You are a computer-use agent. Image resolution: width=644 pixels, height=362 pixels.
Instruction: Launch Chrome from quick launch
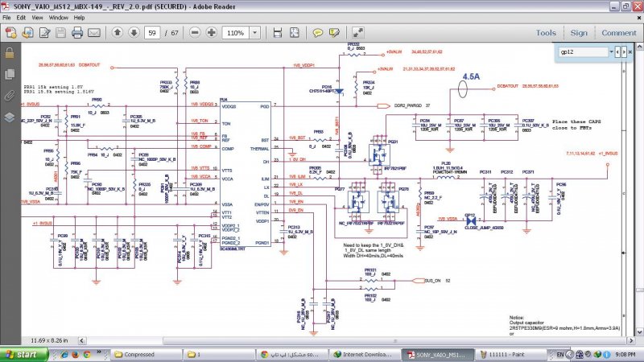[x=87, y=354]
